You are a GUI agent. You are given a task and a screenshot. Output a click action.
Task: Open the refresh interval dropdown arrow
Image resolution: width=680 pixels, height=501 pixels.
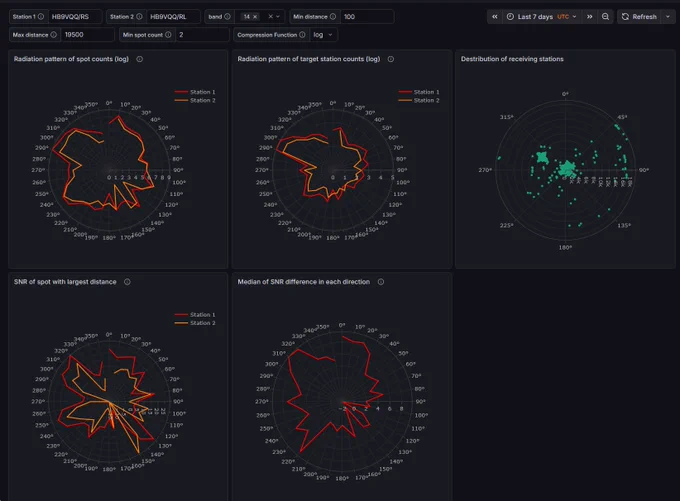[668, 16]
